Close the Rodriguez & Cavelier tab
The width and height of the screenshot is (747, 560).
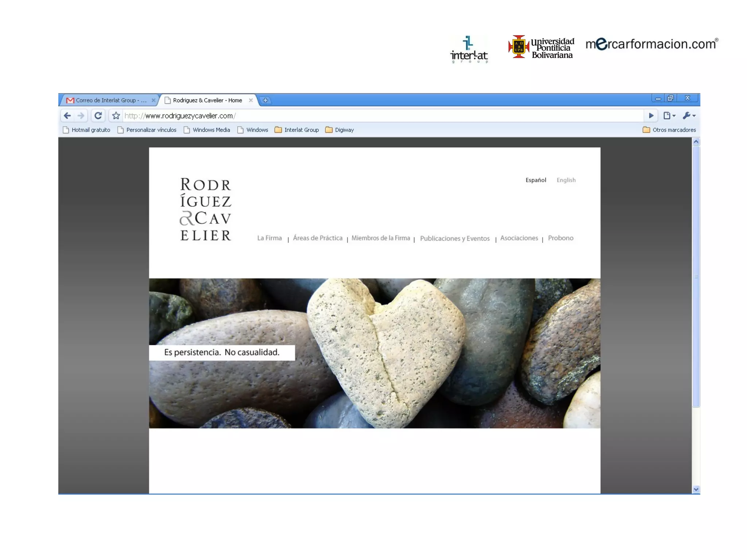pyautogui.click(x=251, y=100)
